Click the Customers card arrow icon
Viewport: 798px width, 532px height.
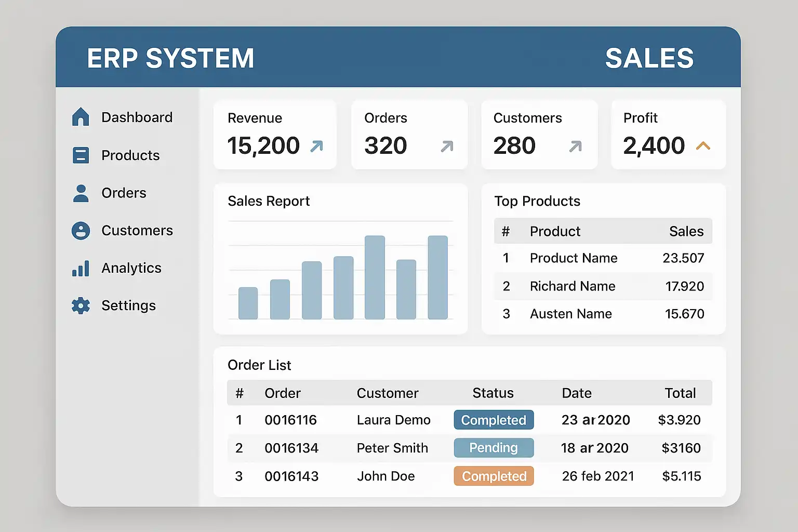(575, 147)
